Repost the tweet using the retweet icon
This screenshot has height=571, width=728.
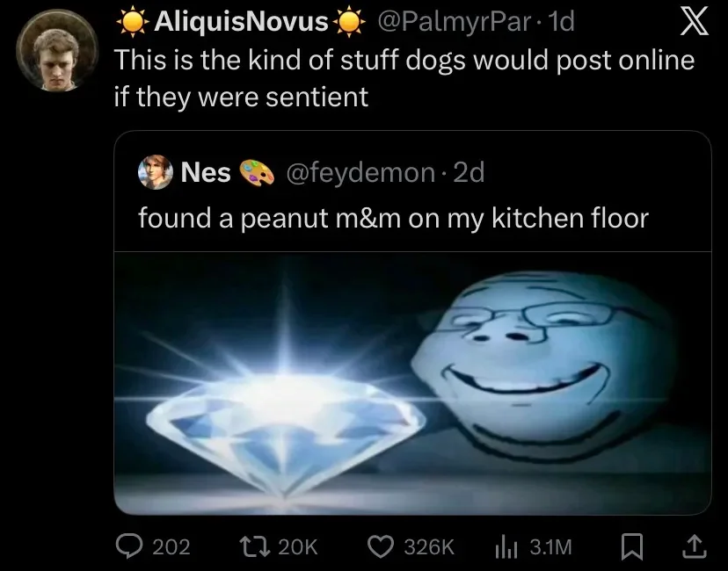[x=254, y=546]
